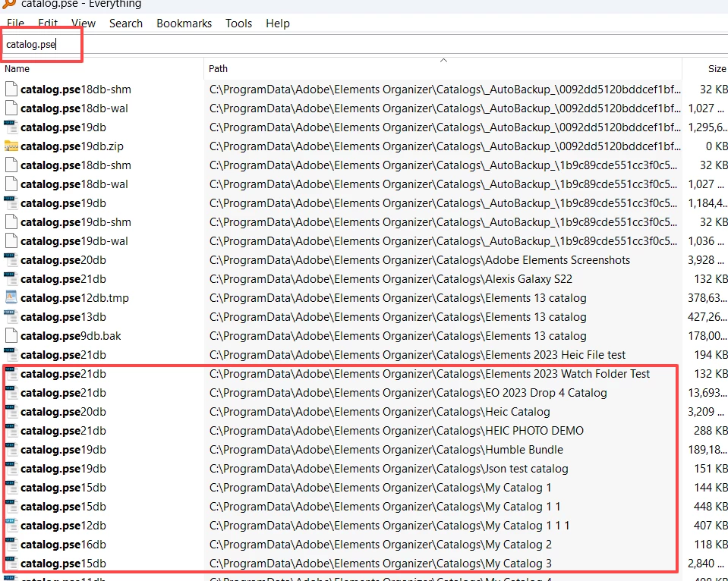Click path ending in My Catalog 3
The image size is (728, 581).
381,564
